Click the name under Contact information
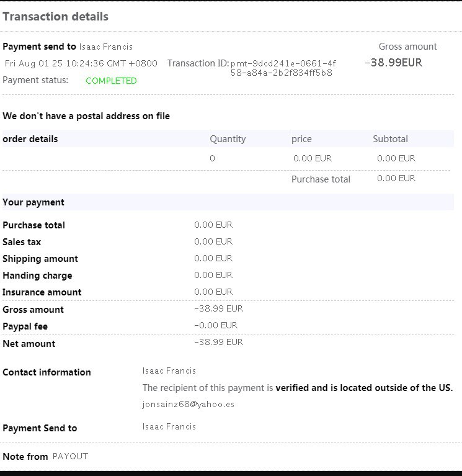The height and width of the screenshot is (476, 462). [x=169, y=371]
